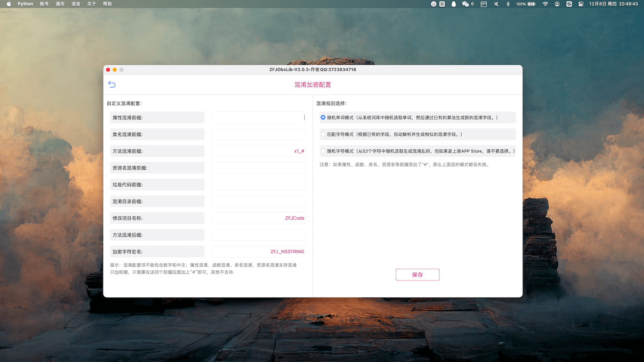Image resolution: width=644 pixels, height=362 pixels.
Task: Open the emoji smiley menu bar icon
Action: click(433, 4)
